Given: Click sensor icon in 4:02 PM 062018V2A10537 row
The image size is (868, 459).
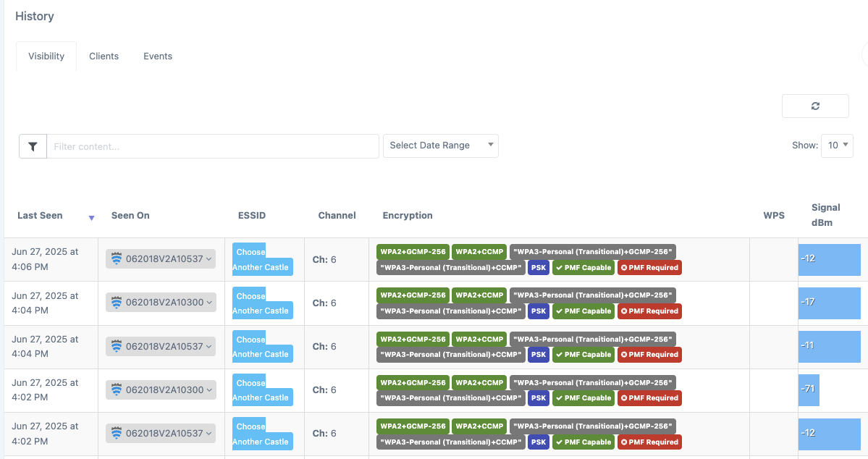Looking at the screenshot, I should (x=117, y=433).
